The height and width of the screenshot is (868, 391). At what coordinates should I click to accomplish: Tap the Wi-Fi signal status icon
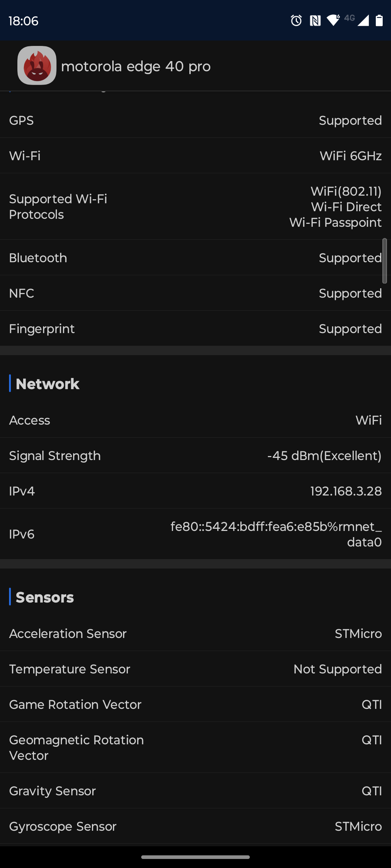(333, 20)
